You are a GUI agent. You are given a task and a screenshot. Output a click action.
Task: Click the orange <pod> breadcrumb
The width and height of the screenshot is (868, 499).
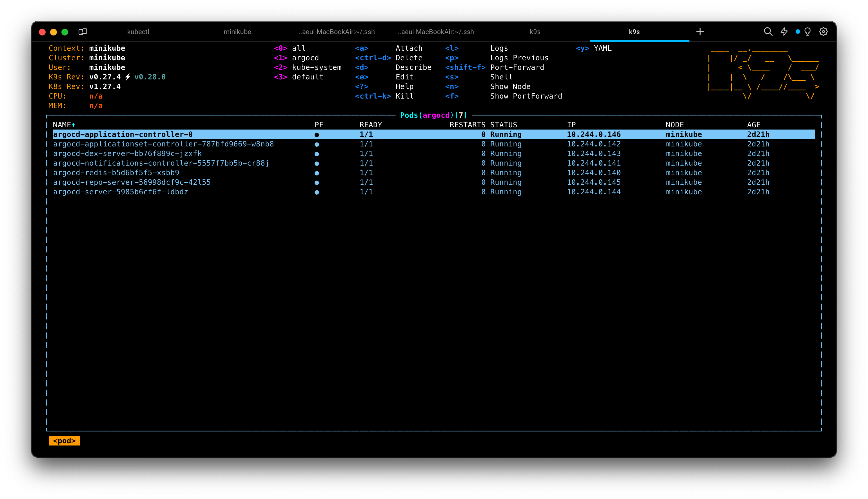(x=64, y=441)
